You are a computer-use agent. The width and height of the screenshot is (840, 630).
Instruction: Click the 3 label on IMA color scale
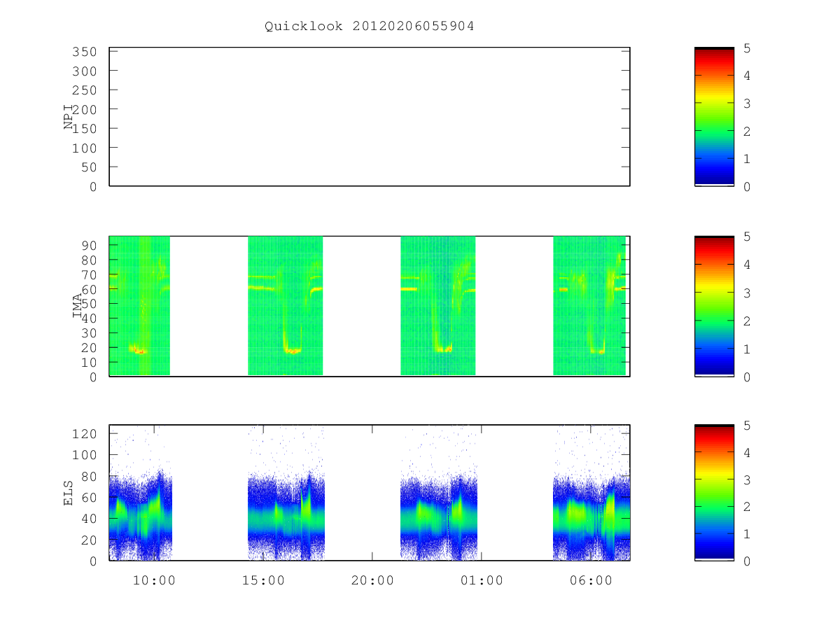[x=747, y=293]
